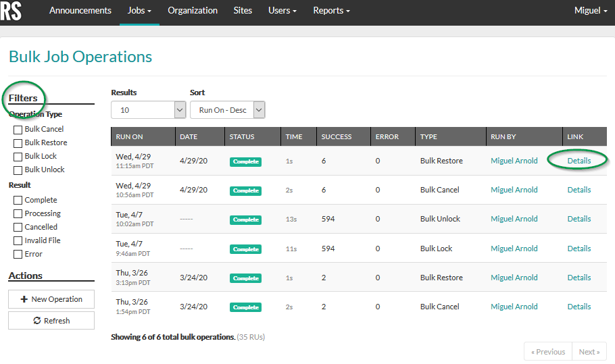Click the Bulk Job Operations heading
Screen dimensions: 615x364
[80, 57]
